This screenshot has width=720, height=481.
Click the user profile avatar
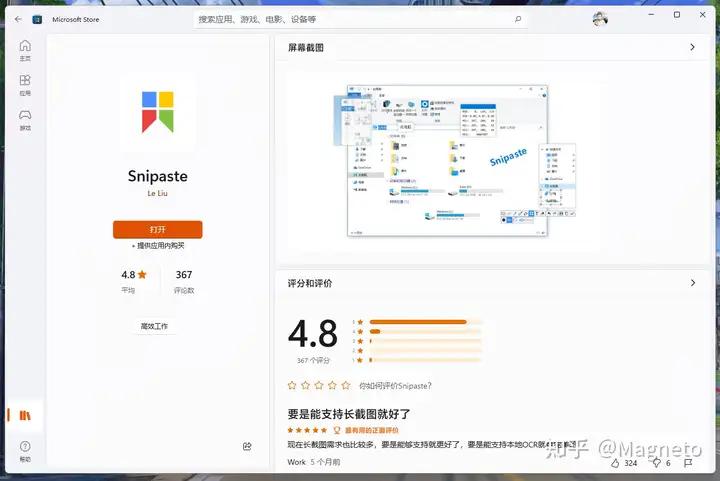[600, 18]
